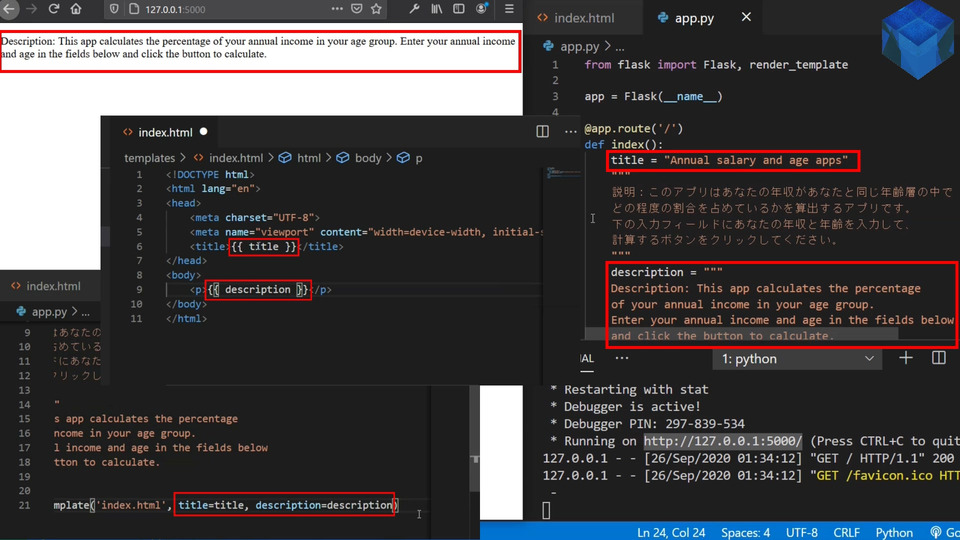This screenshot has width=960, height=540.
Task: Click the http://127.0.0.1:5000/ link in terminal
Action: tap(722, 441)
